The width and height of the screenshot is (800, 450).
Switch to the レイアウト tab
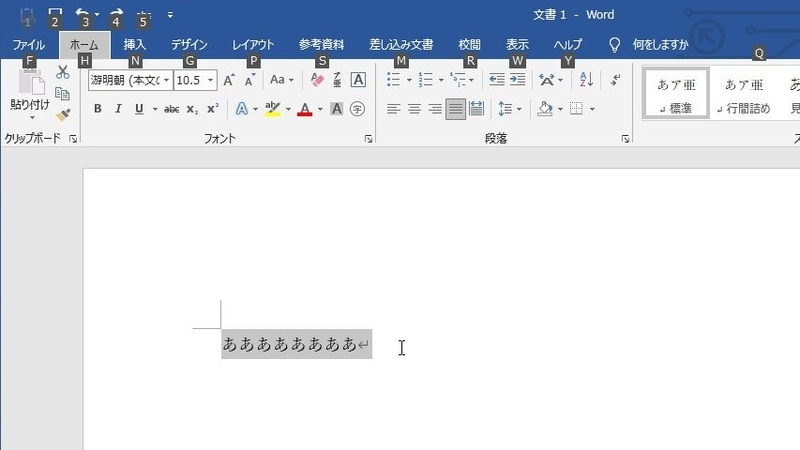pyautogui.click(x=253, y=45)
